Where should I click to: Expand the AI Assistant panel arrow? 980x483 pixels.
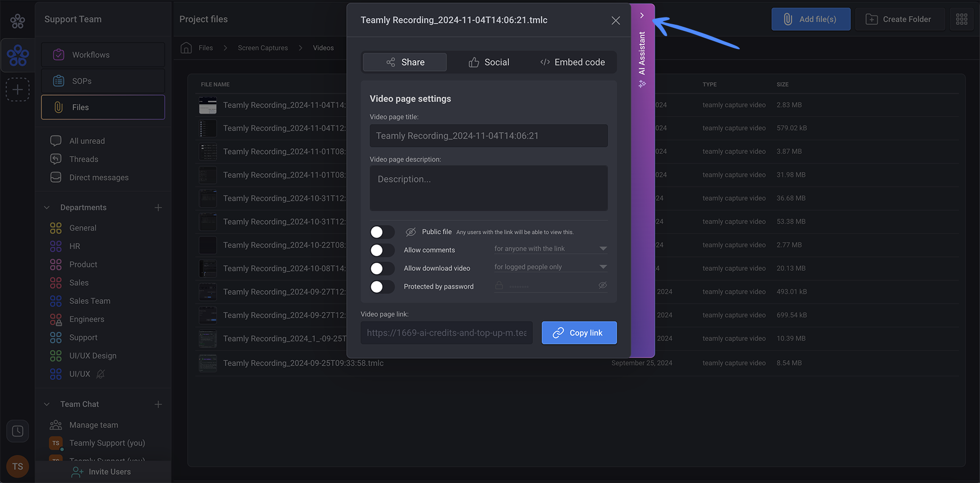(x=642, y=15)
